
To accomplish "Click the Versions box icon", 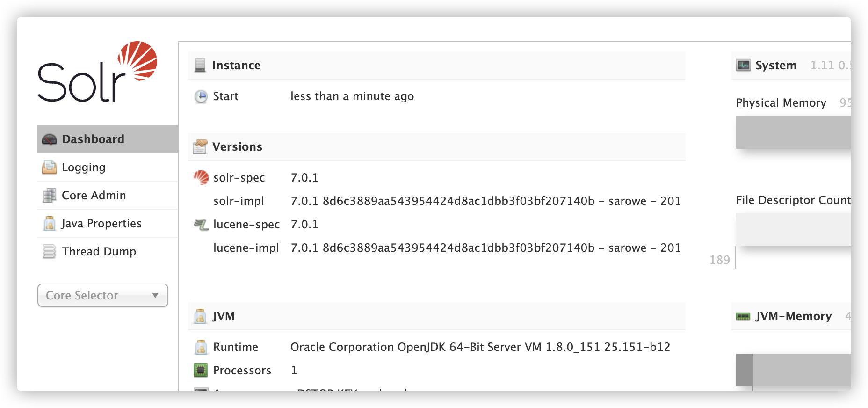I will click(200, 147).
